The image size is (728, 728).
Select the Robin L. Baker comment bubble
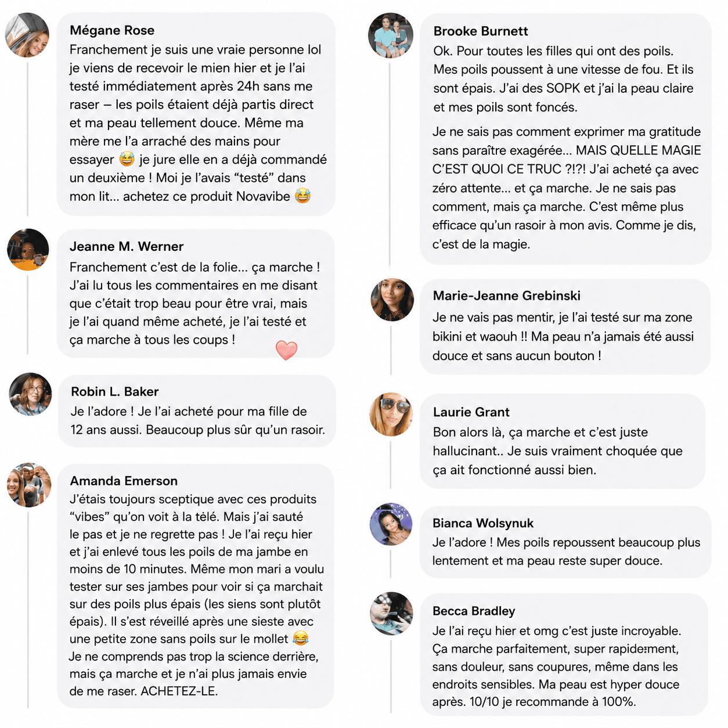pos(197,411)
